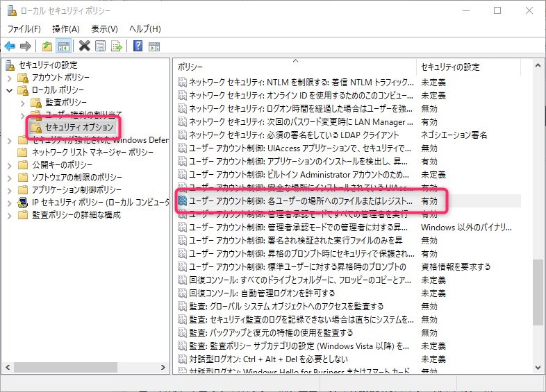Click the tree pane scroll-right arrow
The width and height of the screenshot is (546, 392).
tap(163, 367)
